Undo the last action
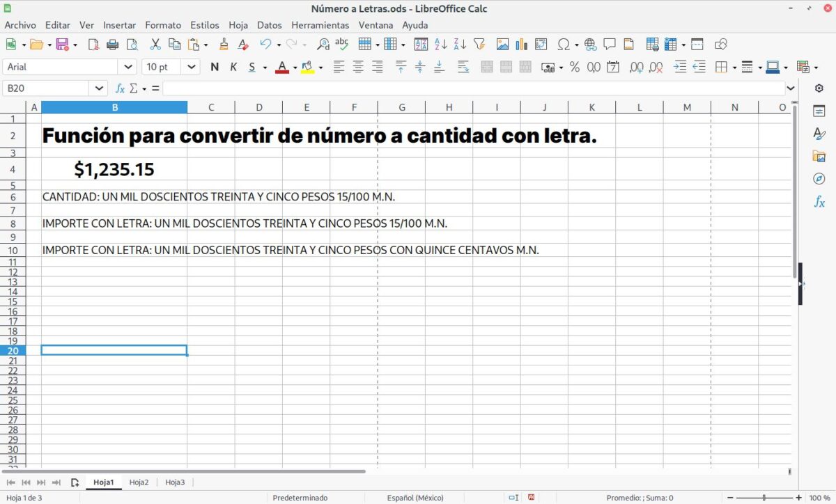This screenshot has height=504, width=836. pyautogui.click(x=265, y=45)
